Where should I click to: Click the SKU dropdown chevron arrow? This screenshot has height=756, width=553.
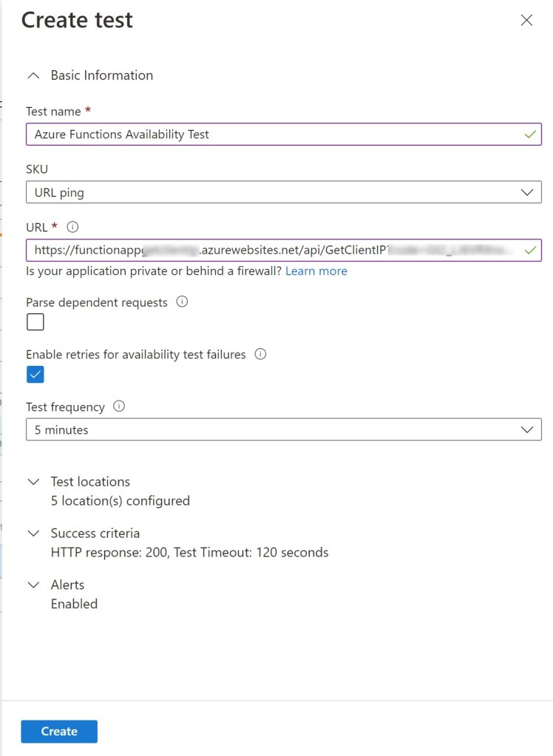click(x=526, y=192)
